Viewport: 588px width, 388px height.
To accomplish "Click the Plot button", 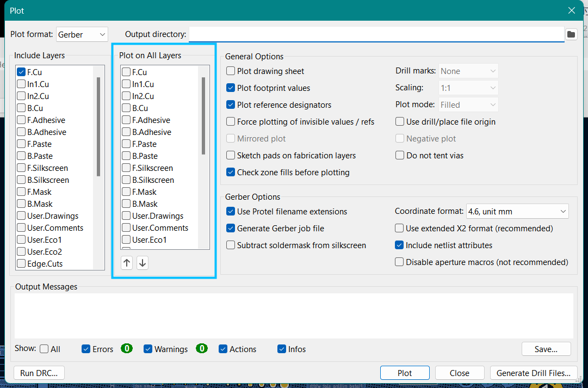I will click(405, 373).
